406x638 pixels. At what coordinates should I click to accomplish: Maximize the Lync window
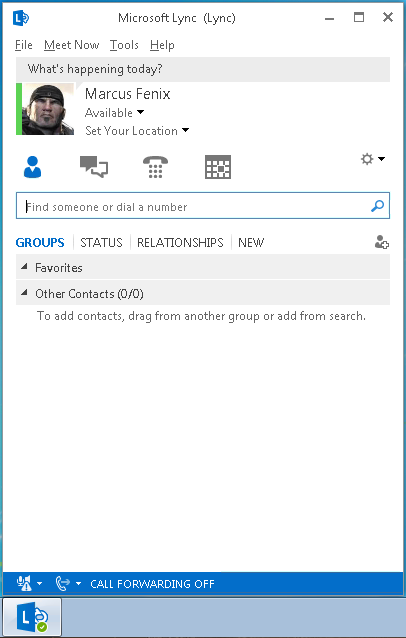(x=359, y=17)
